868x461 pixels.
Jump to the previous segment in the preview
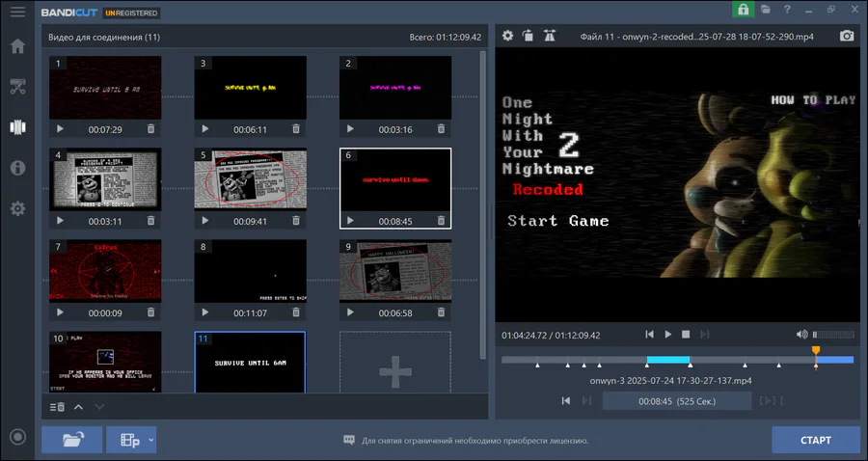[649, 335]
